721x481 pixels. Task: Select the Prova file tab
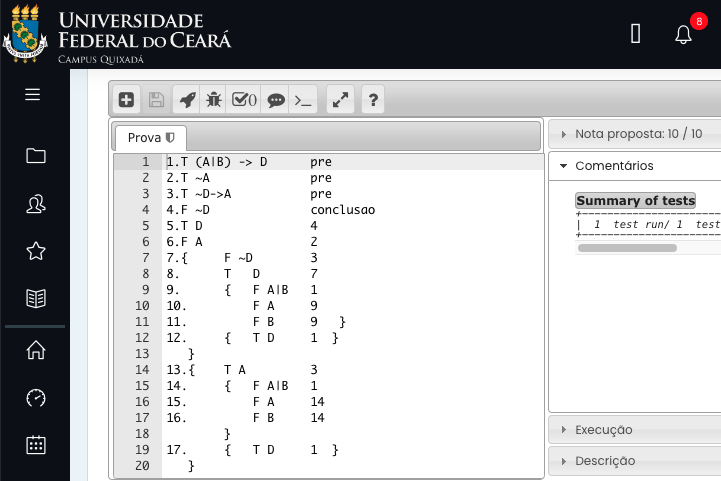[151, 137]
